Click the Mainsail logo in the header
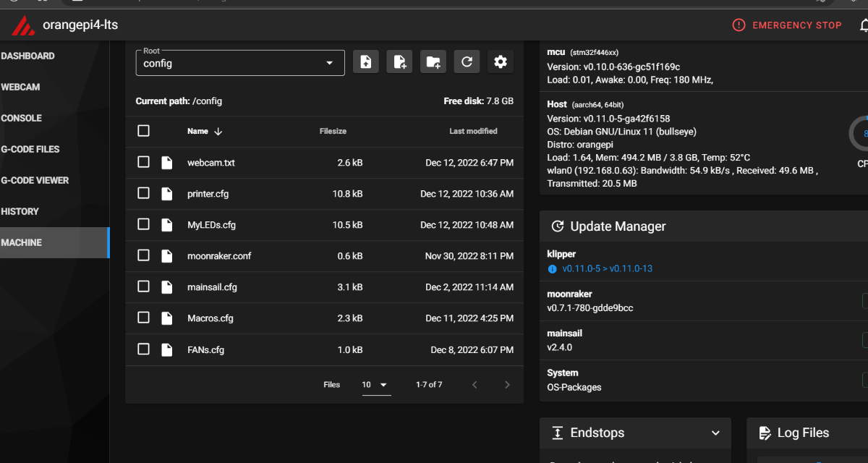 [23, 25]
